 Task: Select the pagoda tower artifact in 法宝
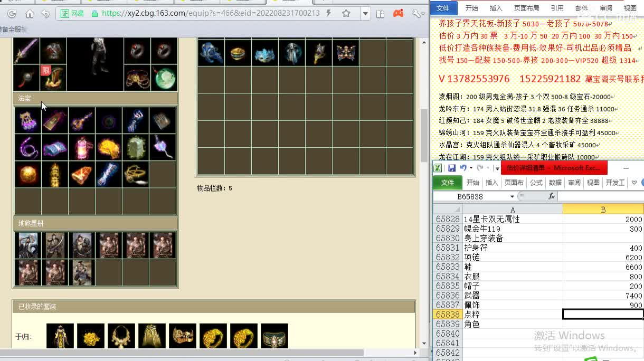coord(55,174)
